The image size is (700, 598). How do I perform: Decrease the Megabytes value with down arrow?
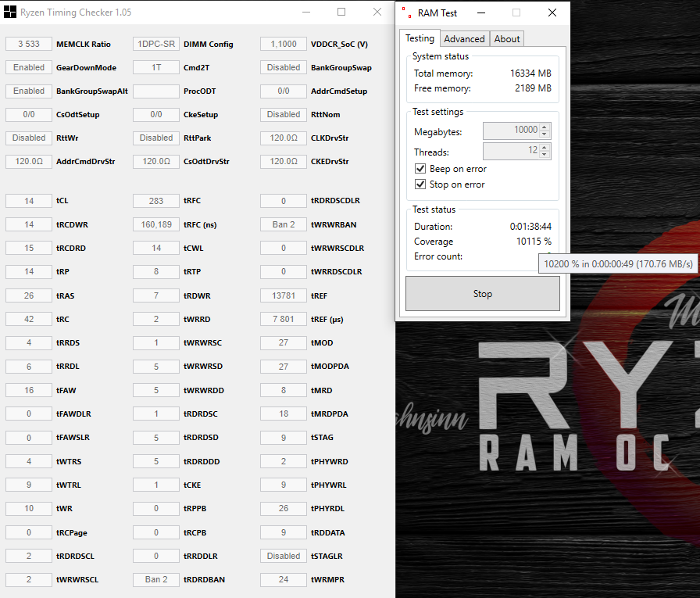pyautogui.click(x=545, y=134)
